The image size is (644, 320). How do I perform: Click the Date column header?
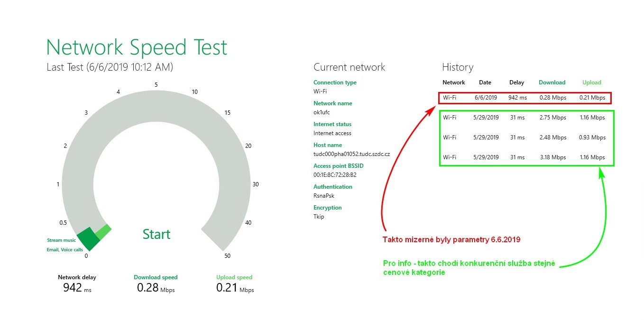pyautogui.click(x=485, y=82)
